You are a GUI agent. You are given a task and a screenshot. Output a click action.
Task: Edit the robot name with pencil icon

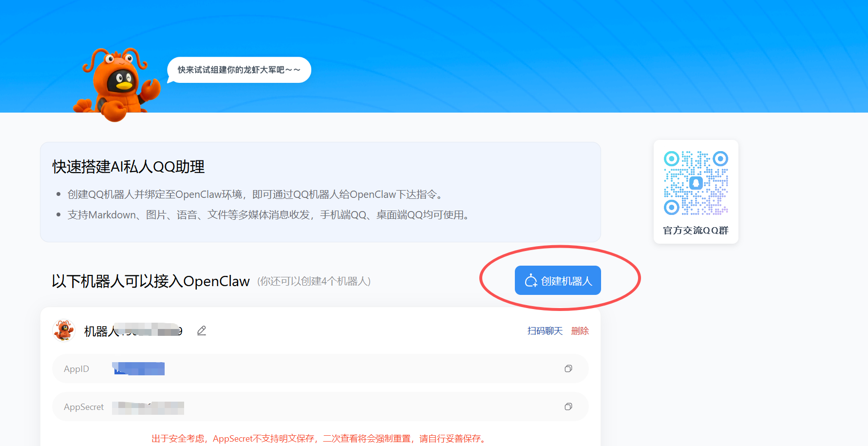tap(202, 331)
